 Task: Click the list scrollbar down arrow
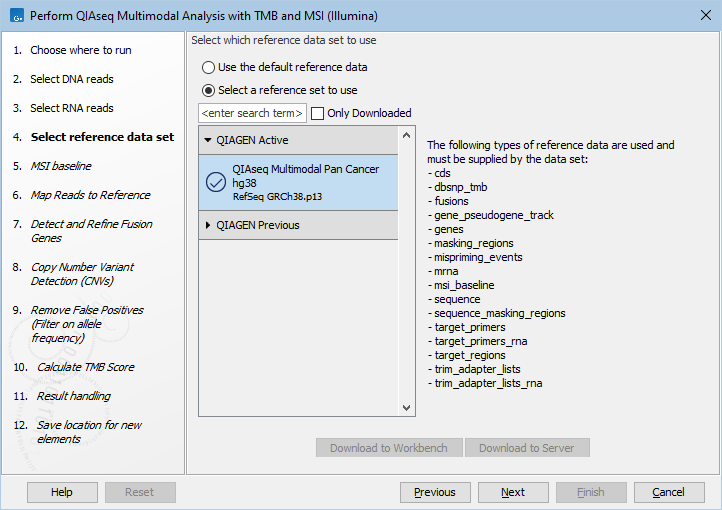point(406,407)
